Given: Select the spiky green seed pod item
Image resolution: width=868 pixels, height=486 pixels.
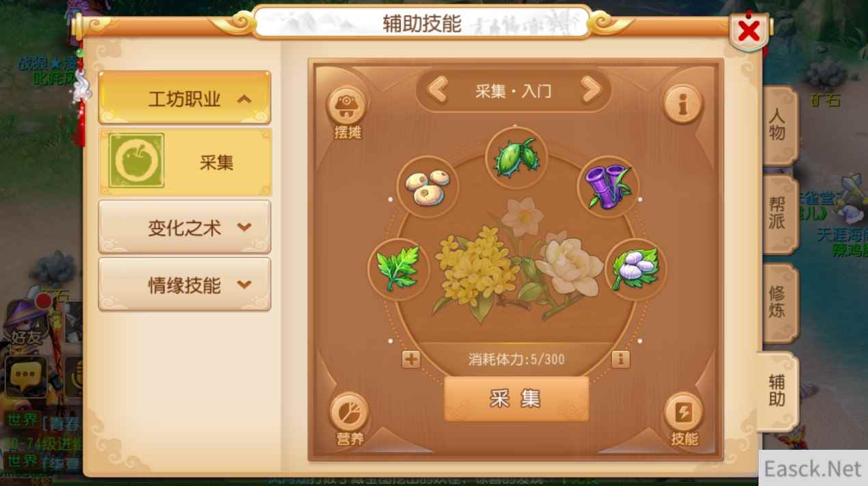Looking at the screenshot, I should (x=516, y=158).
